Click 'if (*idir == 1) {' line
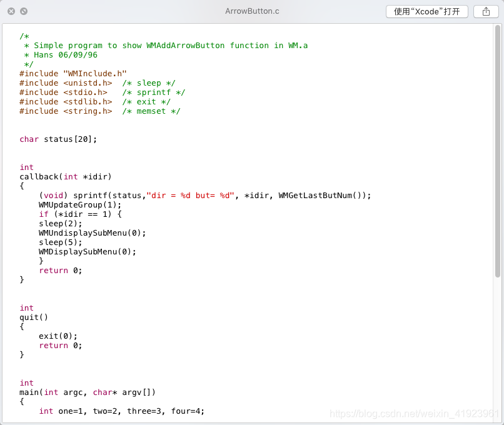Viewport: 504px width, 425px height. [81, 214]
